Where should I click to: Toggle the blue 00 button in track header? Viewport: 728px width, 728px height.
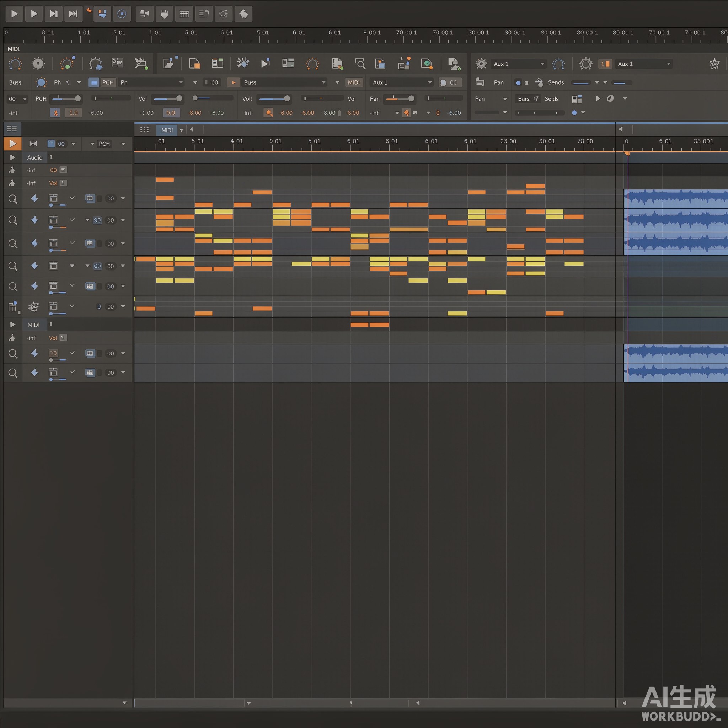[x=97, y=266]
